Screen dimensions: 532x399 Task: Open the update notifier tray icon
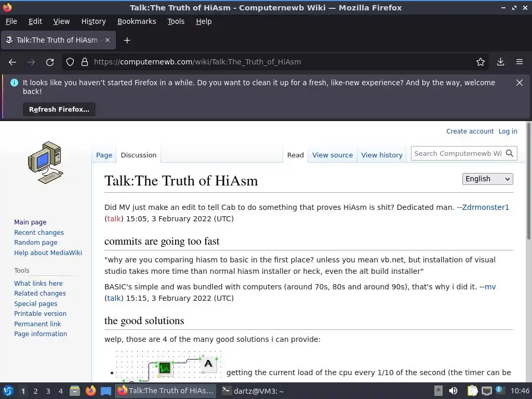500,390
